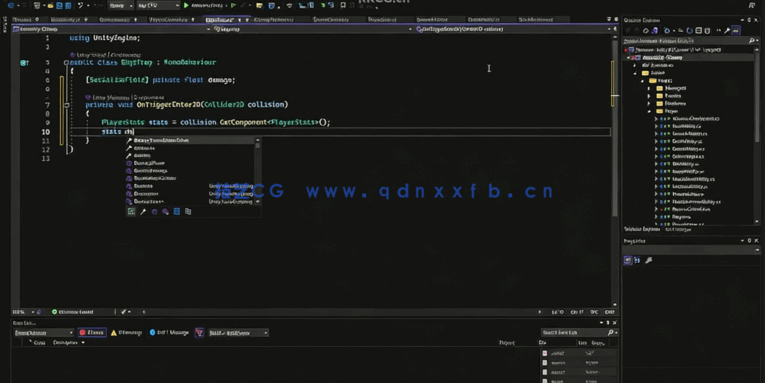Click the wrench Property Pages icon in Properties panel
The image size is (765, 383).
pyautogui.click(x=648, y=261)
